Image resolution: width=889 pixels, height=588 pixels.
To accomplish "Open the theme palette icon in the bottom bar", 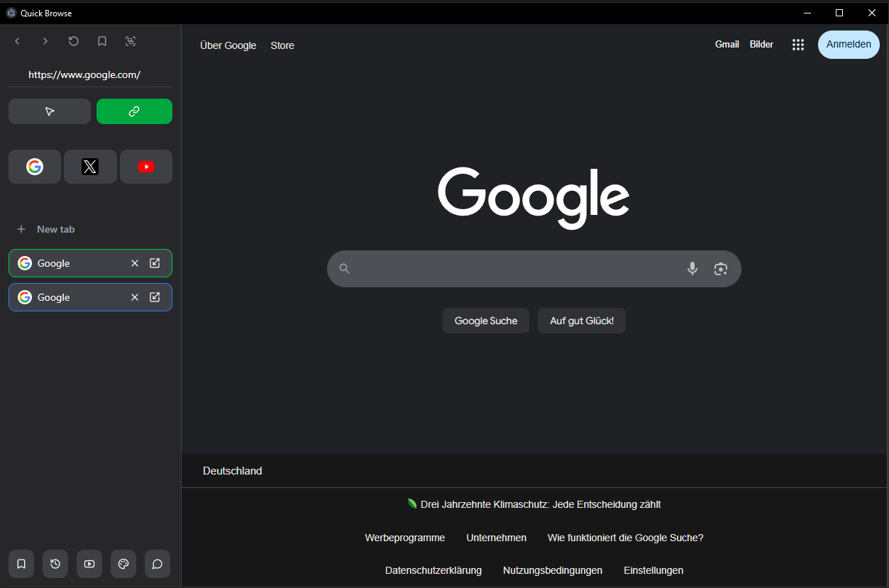I will [123, 564].
